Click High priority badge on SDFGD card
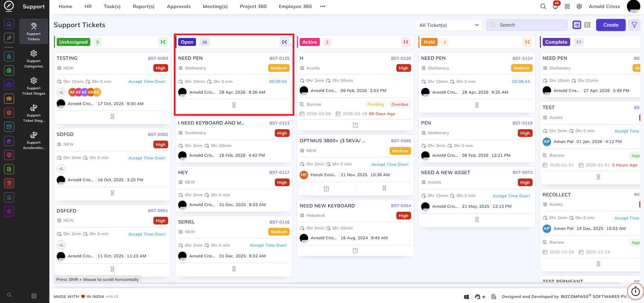 click(x=160, y=145)
